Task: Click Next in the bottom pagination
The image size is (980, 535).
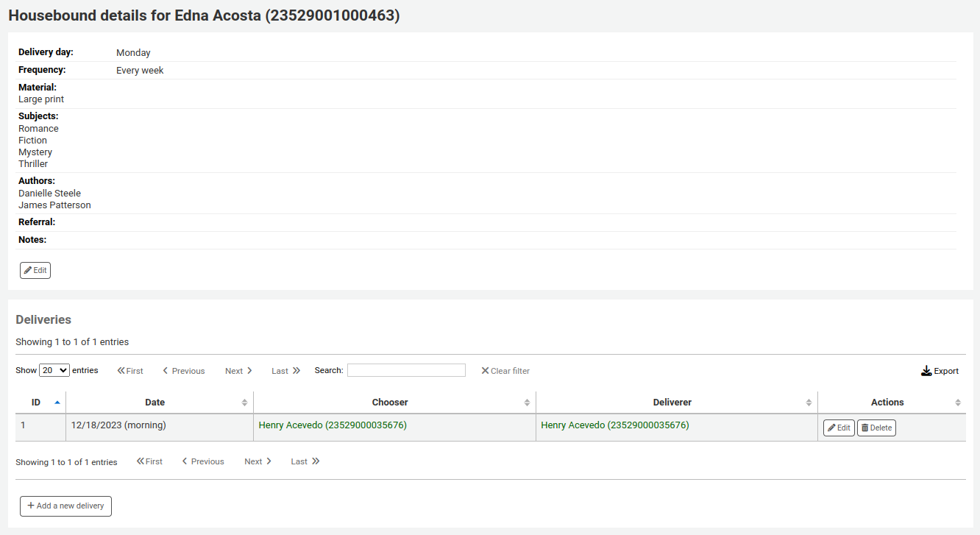Action: [x=258, y=461]
